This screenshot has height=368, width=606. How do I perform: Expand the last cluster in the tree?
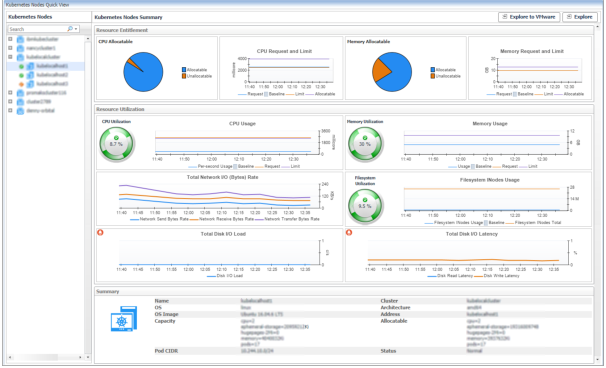[x=10, y=111]
